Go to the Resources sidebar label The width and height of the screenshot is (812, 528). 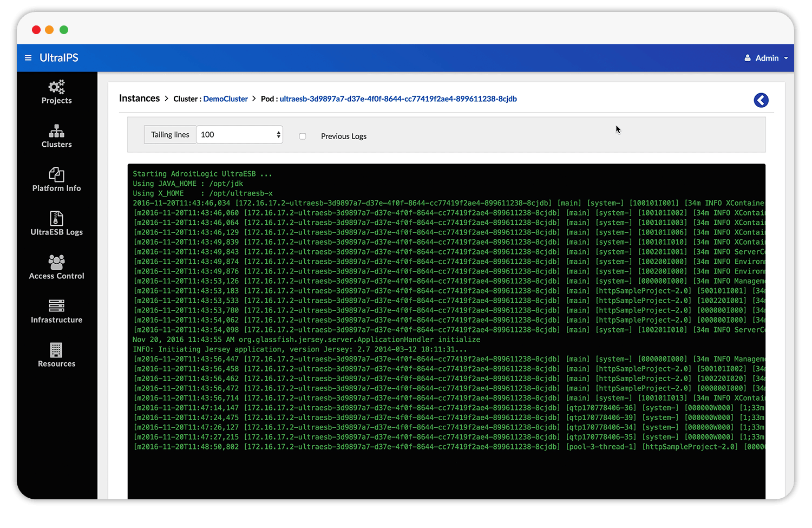[x=56, y=364]
